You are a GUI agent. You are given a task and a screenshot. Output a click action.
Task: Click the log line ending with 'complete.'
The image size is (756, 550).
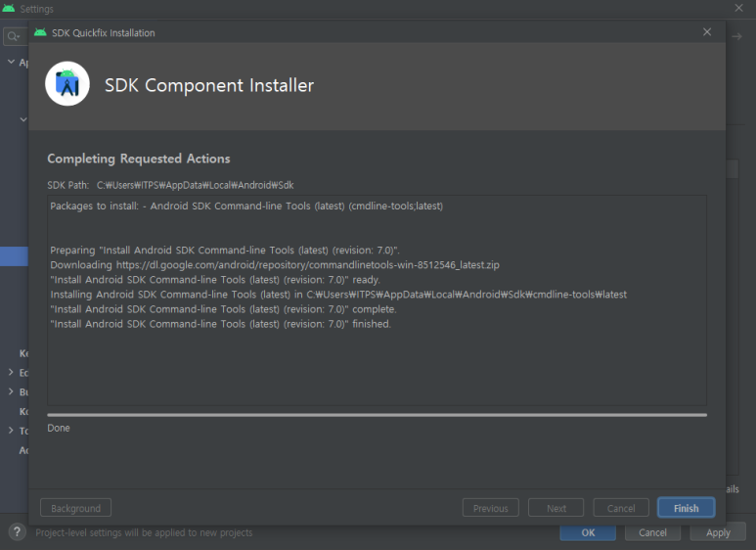[x=223, y=309]
